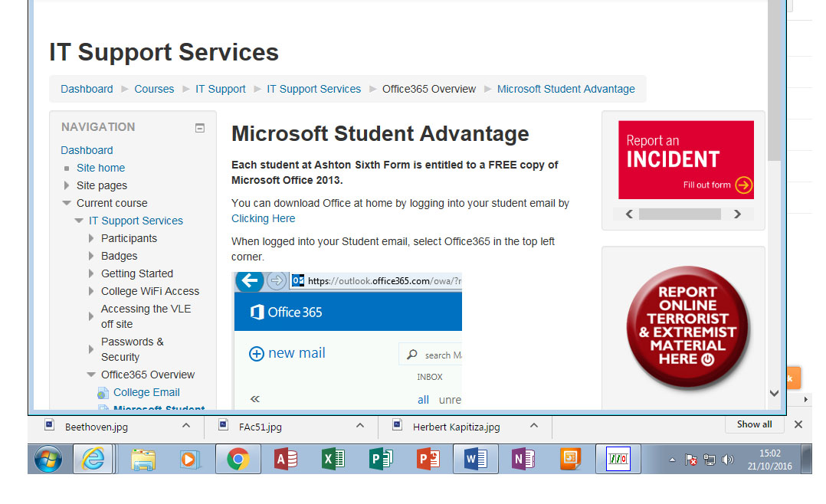Open Herbert Kapitiza.jpg downloaded file
Screen dimensions: 826x504
(456, 427)
